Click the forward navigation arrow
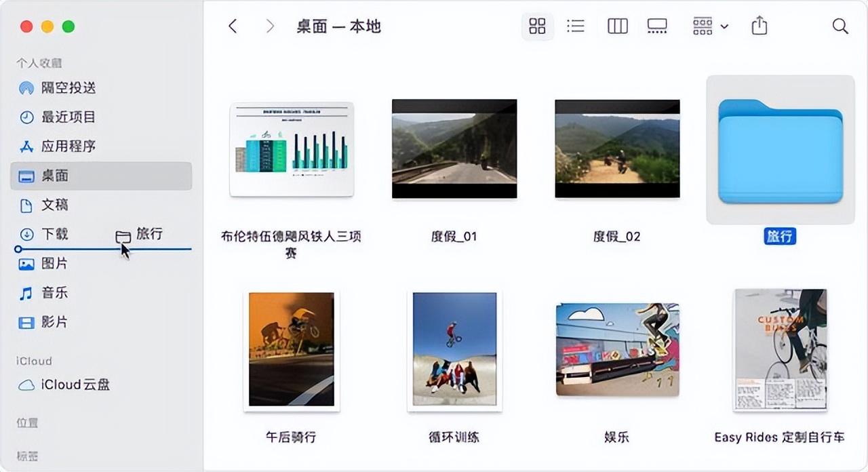The width and height of the screenshot is (868, 472). click(x=269, y=26)
